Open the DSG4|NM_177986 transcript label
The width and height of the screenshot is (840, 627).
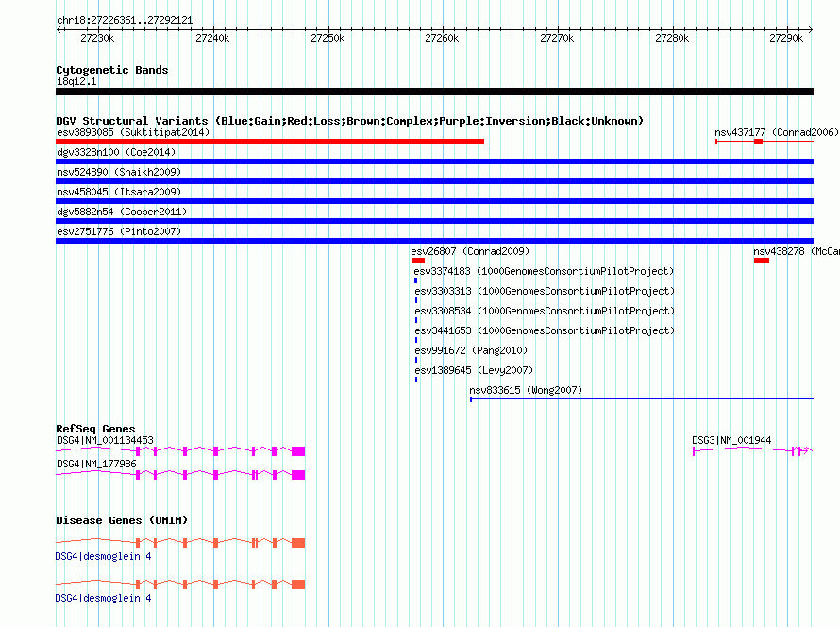coord(96,464)
